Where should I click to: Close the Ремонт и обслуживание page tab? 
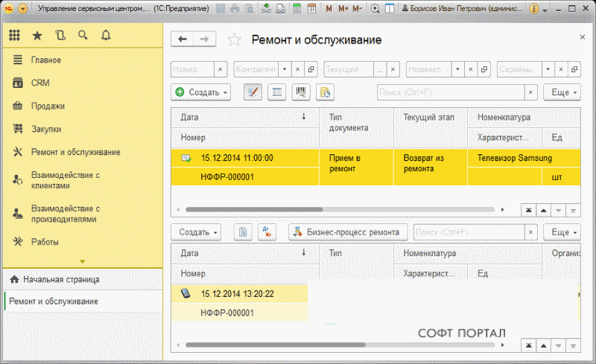coord(583,37)
